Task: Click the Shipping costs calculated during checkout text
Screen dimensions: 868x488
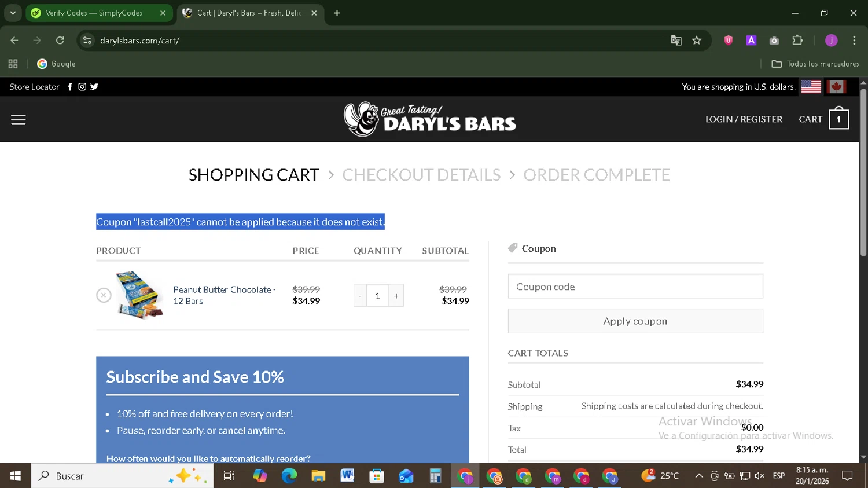Action: [x=672, y=406]
